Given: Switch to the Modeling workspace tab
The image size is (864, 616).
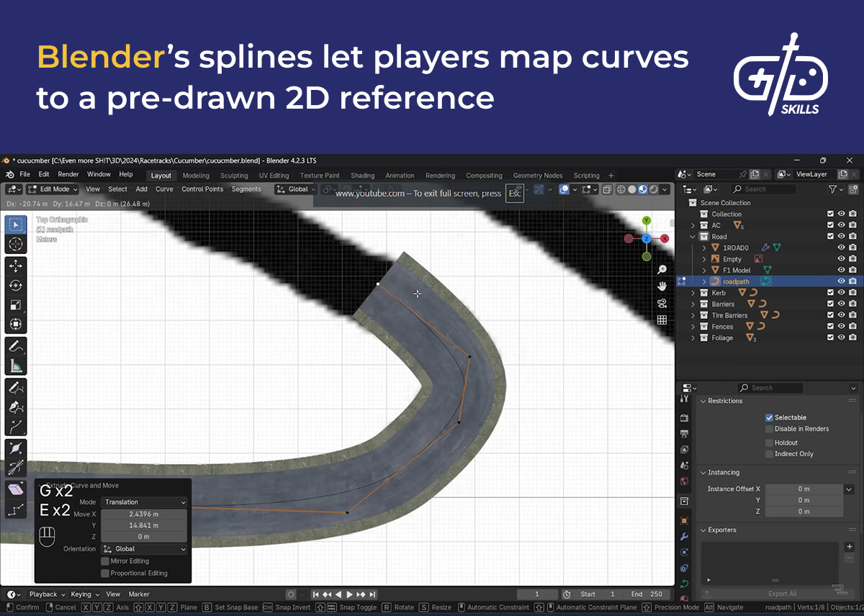Looking at the screenshot, I should coord(196,176).
